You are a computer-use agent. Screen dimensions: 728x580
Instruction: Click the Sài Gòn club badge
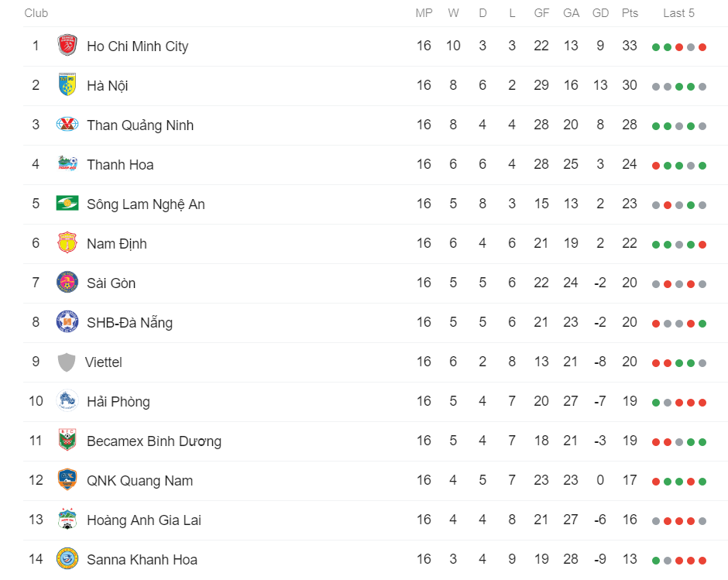coord(67,282)
